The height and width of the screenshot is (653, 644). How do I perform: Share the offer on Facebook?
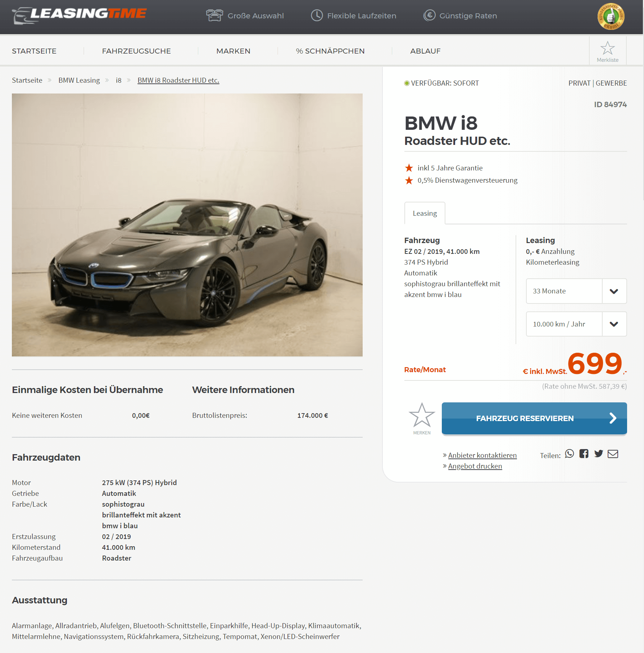pos(584,454)
